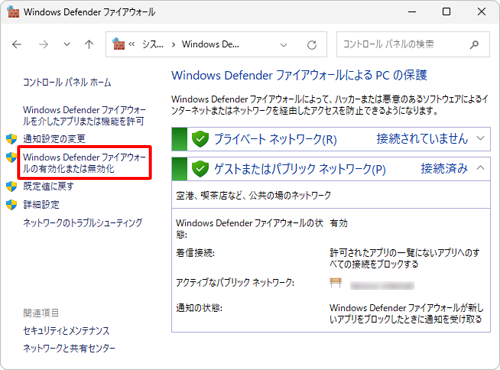Open セキュリティとメンテナンス link
This screenshot has height=370, width=500.
(66, 331)
